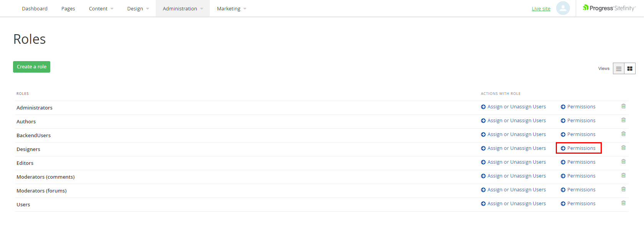Image resolution: width=644 pixels, height=244 pixels.
Task: Assign or Unassign Users for Authors
Action: [513, 121]
